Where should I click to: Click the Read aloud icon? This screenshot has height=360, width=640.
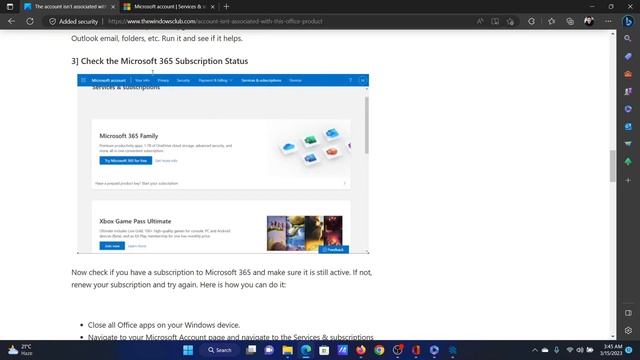click(x=480, y=21)
